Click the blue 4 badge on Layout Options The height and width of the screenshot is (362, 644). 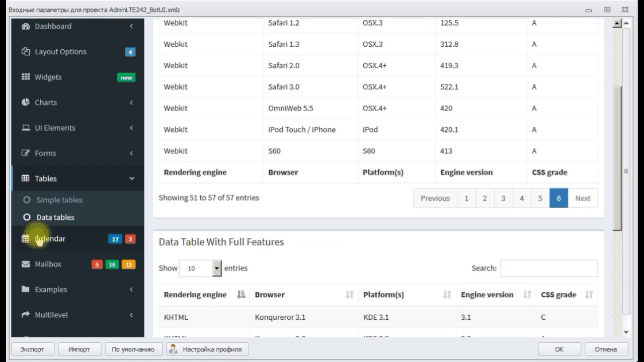coord(130,52)
